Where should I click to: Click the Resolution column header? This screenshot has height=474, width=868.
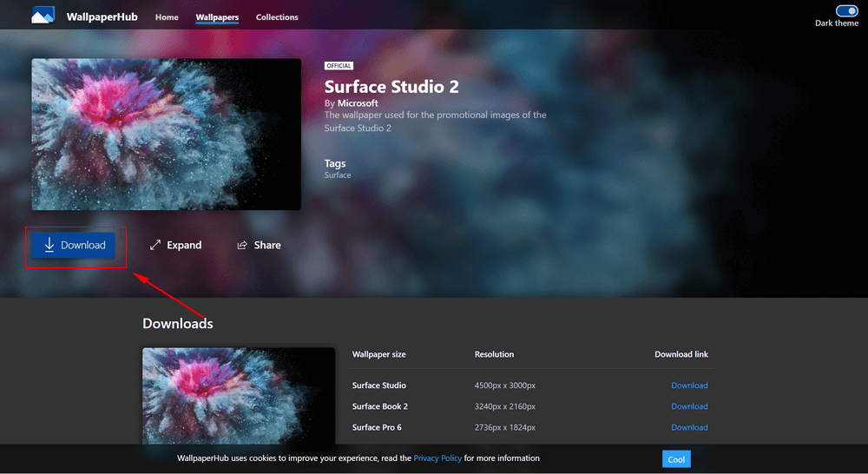(495, 354)
